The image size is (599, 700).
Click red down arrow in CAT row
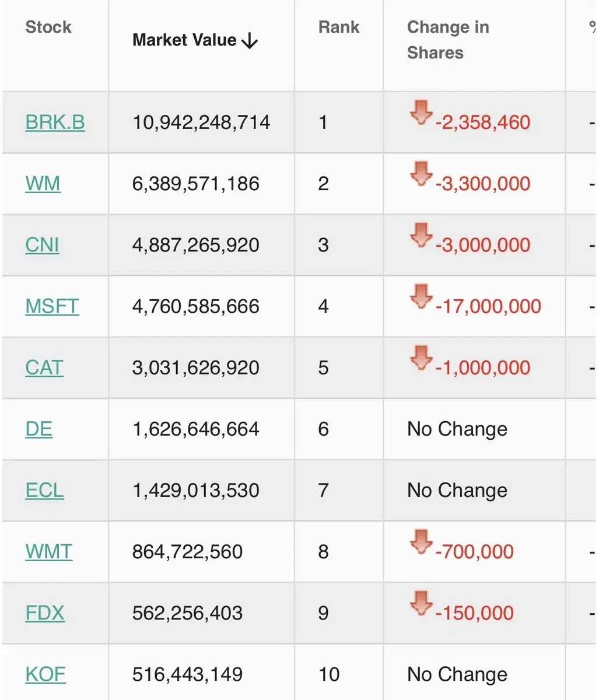pyautogui.click(x=421, y=357)
